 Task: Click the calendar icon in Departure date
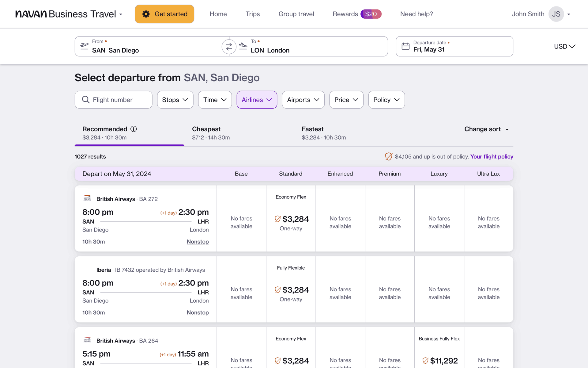pos(405,46)
